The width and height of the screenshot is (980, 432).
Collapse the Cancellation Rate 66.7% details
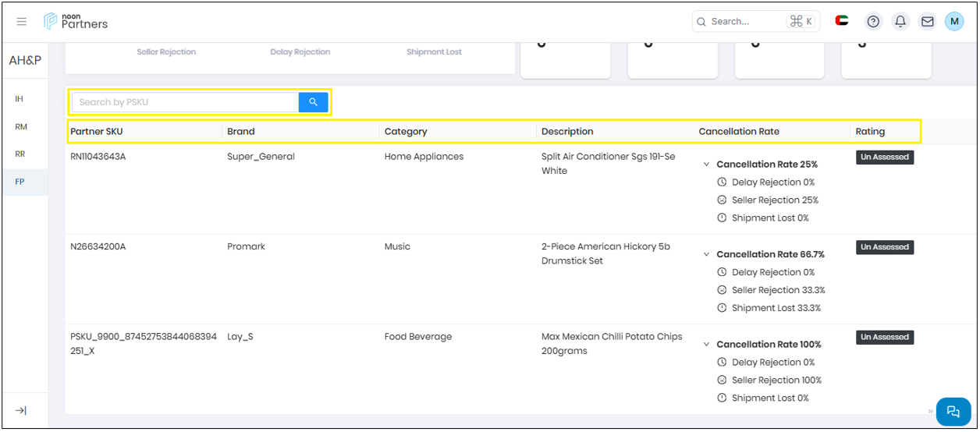[706, 254]
